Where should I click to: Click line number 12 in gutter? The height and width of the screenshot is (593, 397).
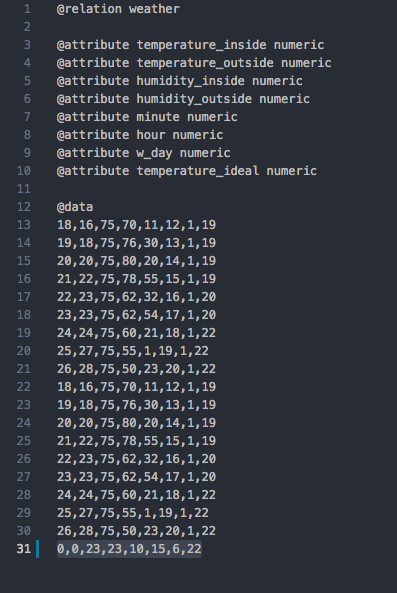point(23,207)
